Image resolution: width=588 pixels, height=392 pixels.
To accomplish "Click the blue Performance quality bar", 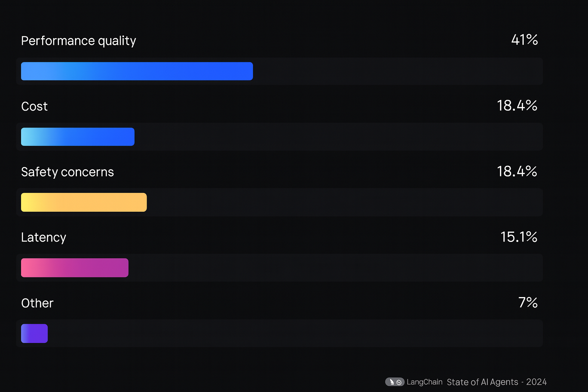I will coord(137,71).
